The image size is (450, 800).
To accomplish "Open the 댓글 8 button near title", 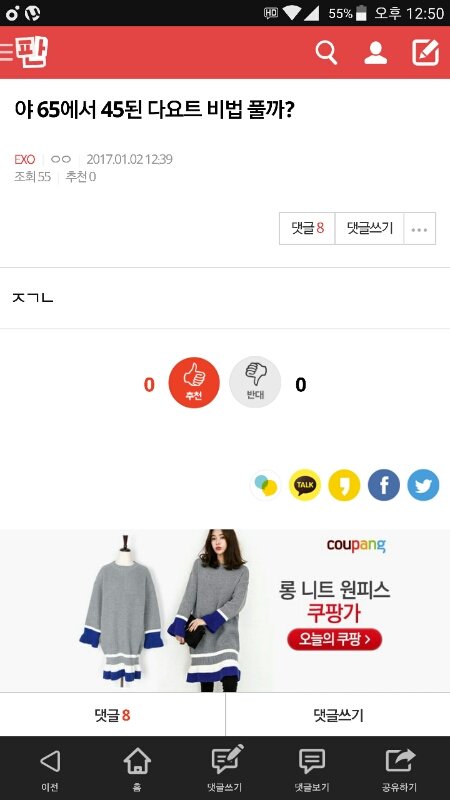I will [307, 229].
